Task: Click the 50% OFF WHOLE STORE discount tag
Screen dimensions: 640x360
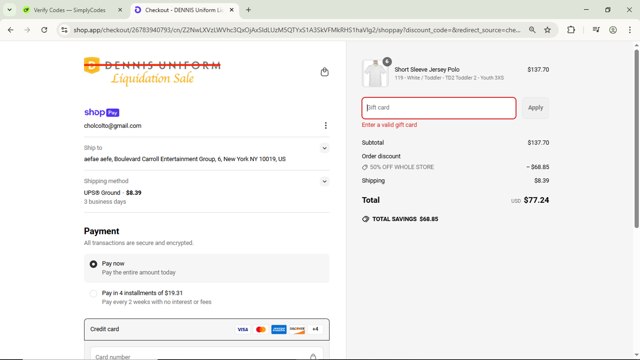Action: coord(398,167)
